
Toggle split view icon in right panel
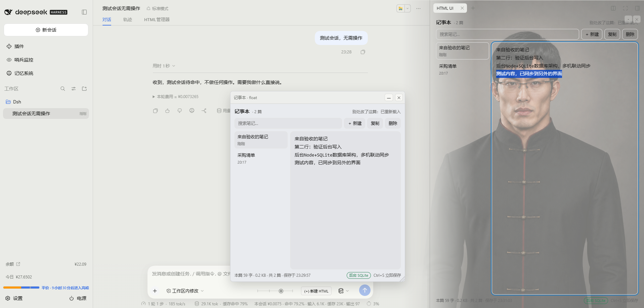613,8
